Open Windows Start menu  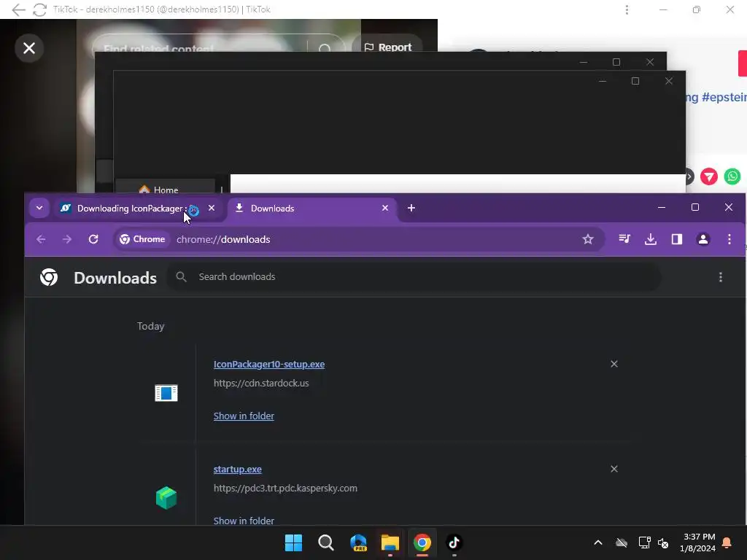coord(293,542)
